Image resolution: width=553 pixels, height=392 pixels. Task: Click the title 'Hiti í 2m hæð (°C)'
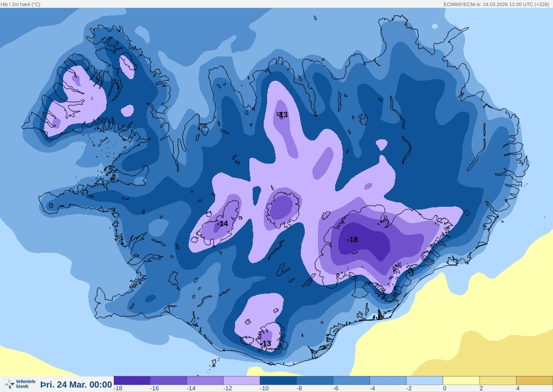[x=20, y=4]
